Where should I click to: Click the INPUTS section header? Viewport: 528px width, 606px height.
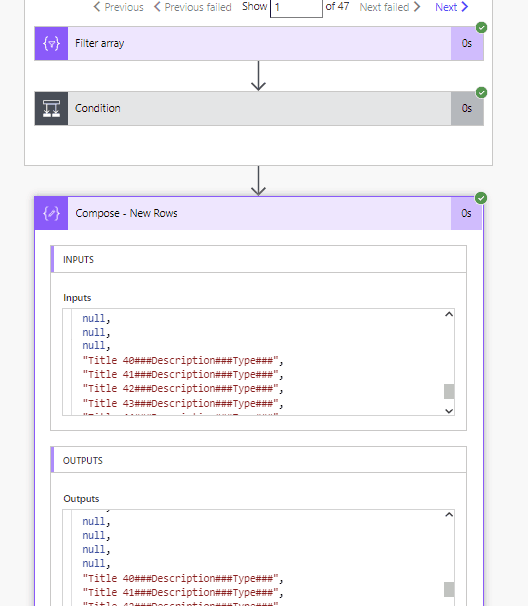[259, 259]
